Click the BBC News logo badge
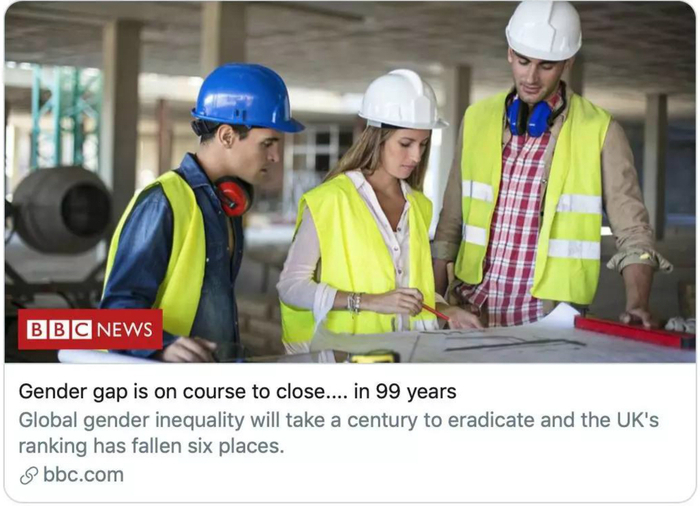 coord(90,329)
